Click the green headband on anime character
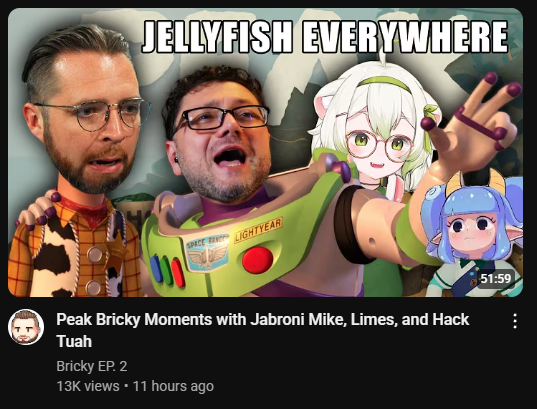The width and height of the screenshot is (537, 409). point(384,82)
